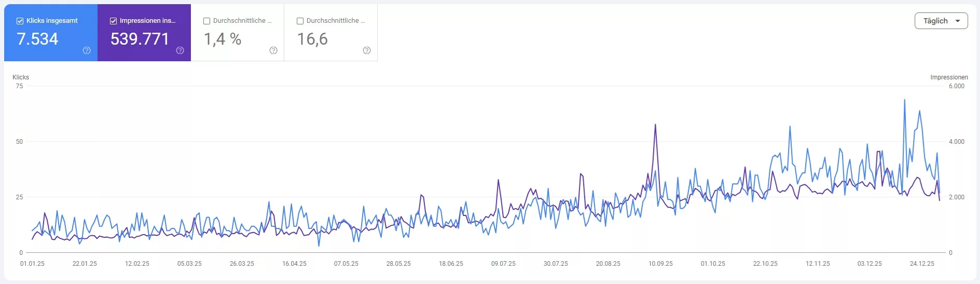
Task: Click the Klicks axis label
Action: (21, 77)
